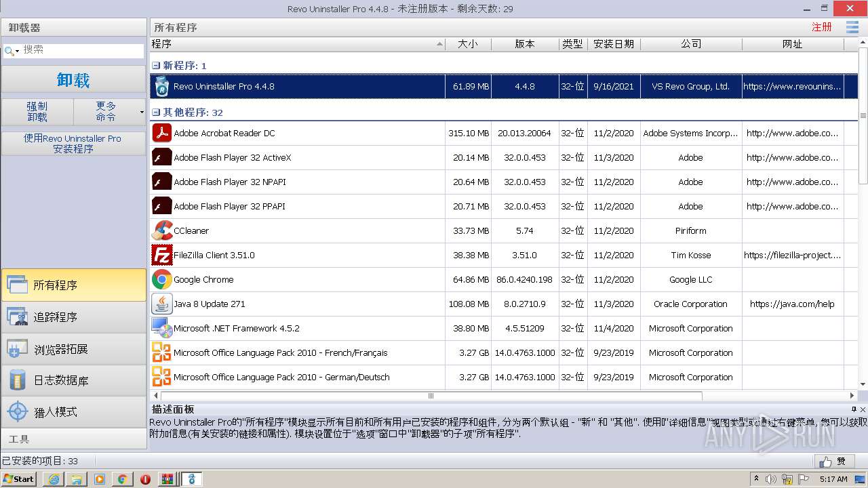Click the Office Language Pack French icon
The width and height of the screenshot is (868, 488).
coord(161,352)
